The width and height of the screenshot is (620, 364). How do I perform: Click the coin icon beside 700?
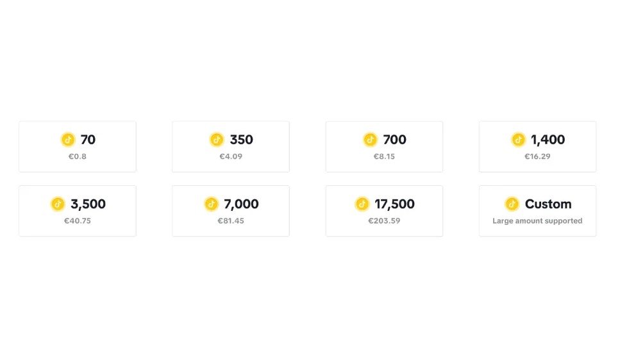[370, 140]
